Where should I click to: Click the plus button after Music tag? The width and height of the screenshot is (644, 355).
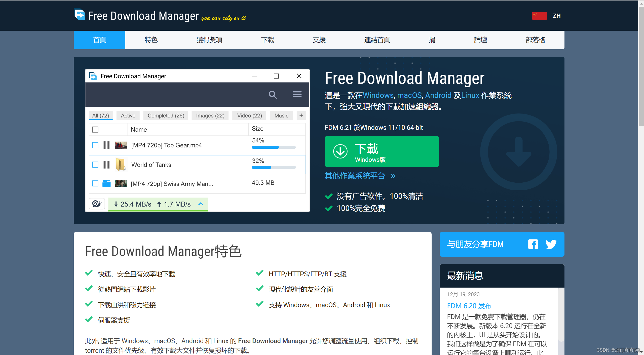[301, 115]
